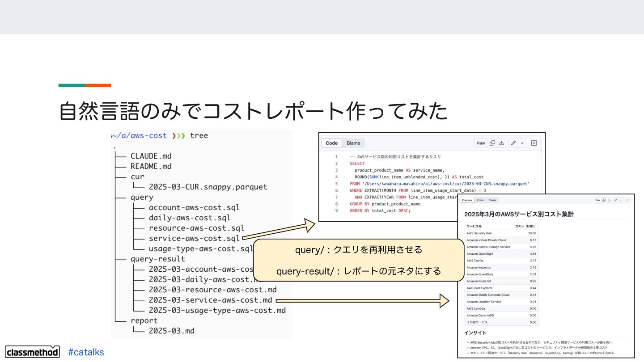Select 2025-03-resource-aws-cost.md in the tree
The width and height of the screenshot is (644, 362).
pyautogui.click(x=212, y=290)
